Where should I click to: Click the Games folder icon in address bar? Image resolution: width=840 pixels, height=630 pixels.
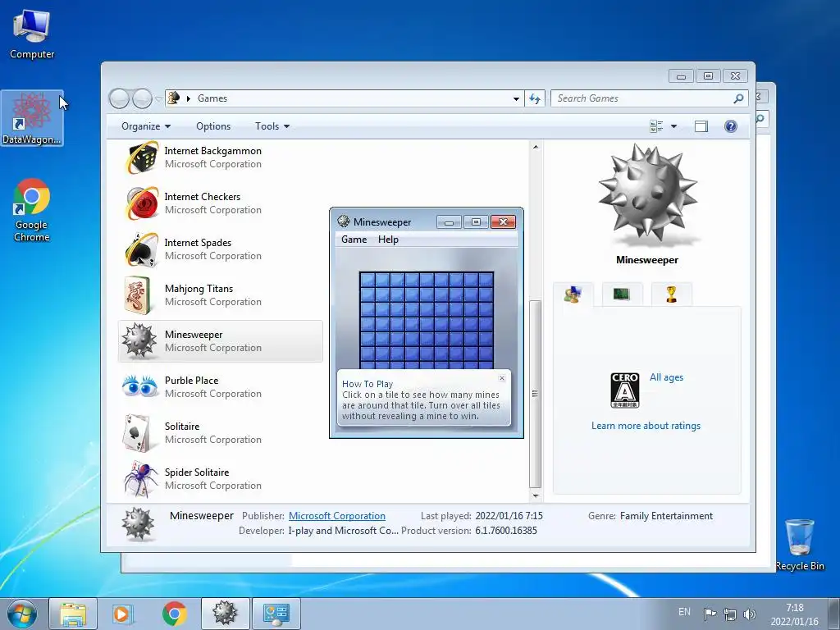click(174, 98)
